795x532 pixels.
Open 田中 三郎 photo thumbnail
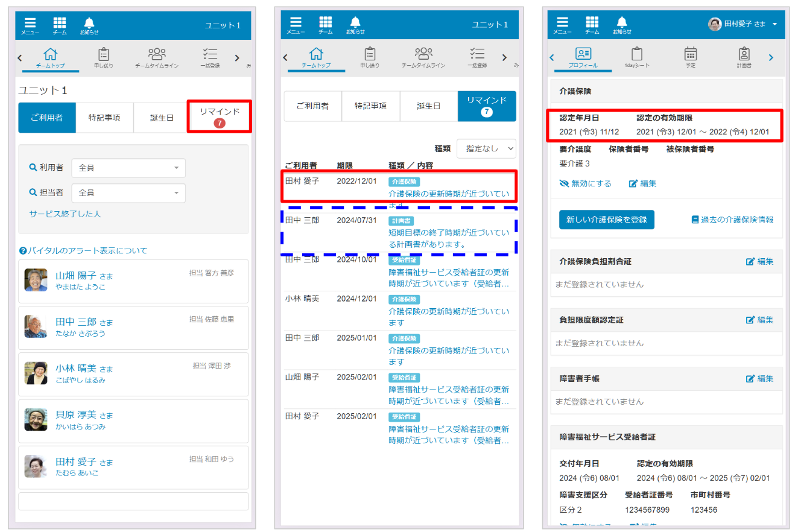[36, 326]
